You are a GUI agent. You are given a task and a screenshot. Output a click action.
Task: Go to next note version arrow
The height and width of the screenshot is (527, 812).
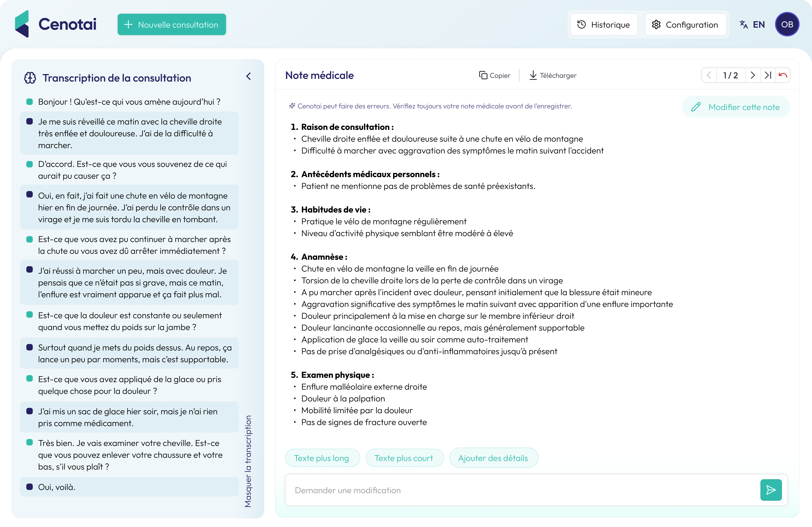(x=753, y=75)
